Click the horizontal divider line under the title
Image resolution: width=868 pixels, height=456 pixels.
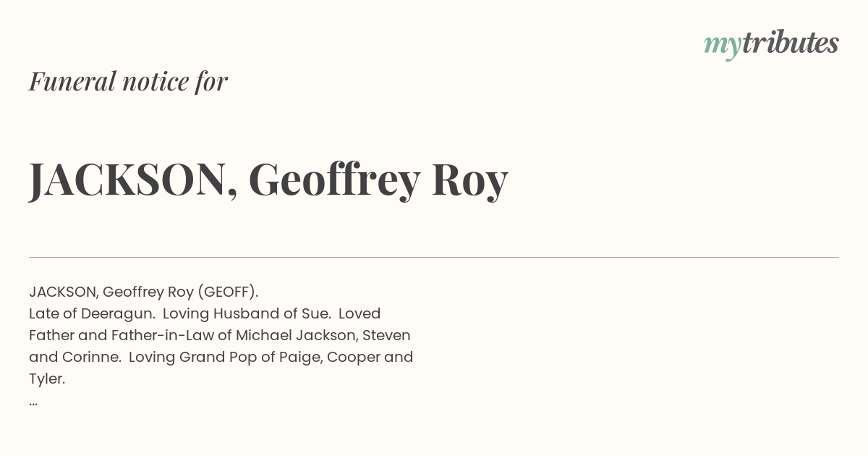point(434,257)
